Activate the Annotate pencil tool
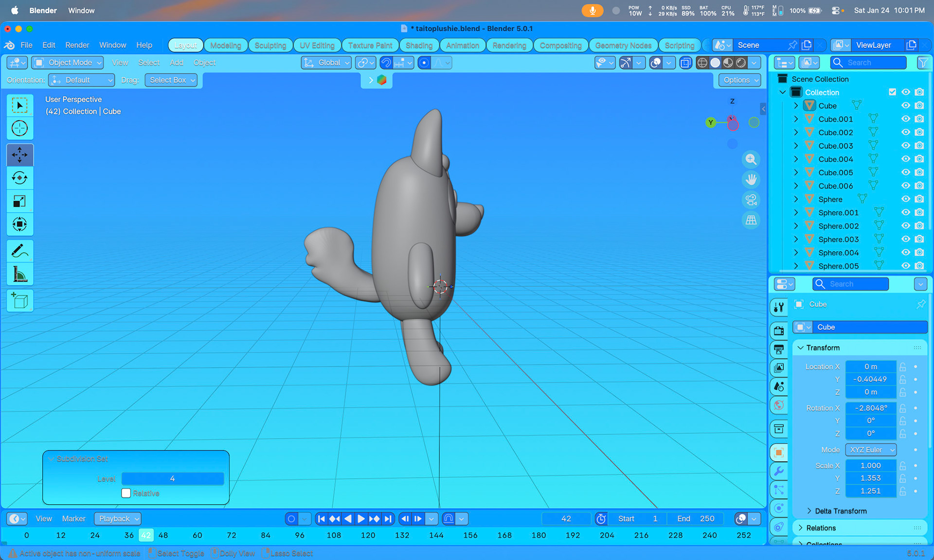The height and width of the screenshot is (560, 934). pos(19,251)
